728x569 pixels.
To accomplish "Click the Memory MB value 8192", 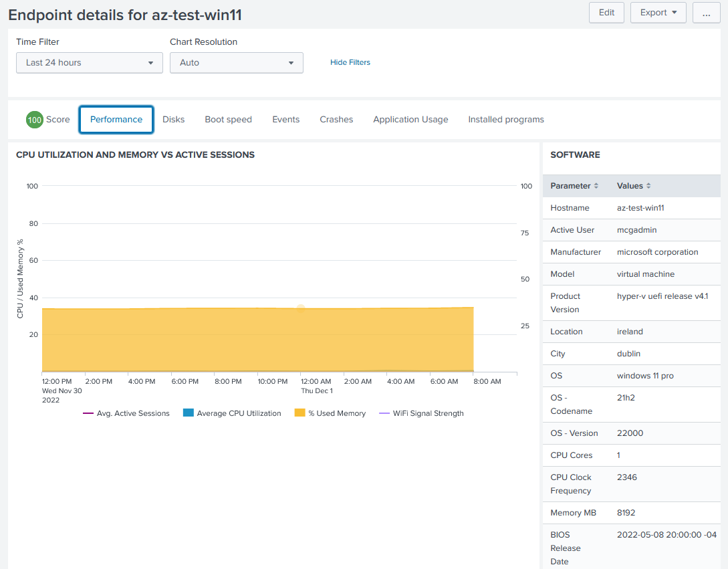I will 626,513.
